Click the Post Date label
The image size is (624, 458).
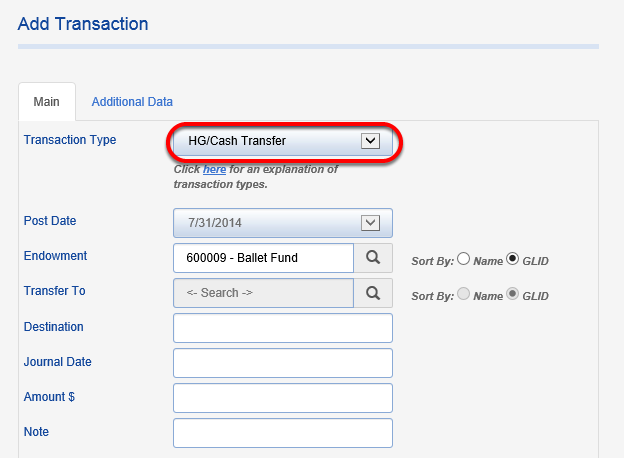click(50, 221)
